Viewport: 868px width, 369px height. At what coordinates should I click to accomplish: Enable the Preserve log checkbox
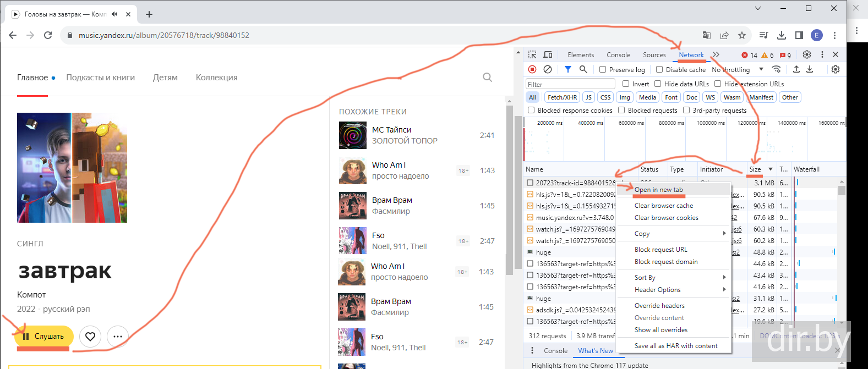pos(603,70)
